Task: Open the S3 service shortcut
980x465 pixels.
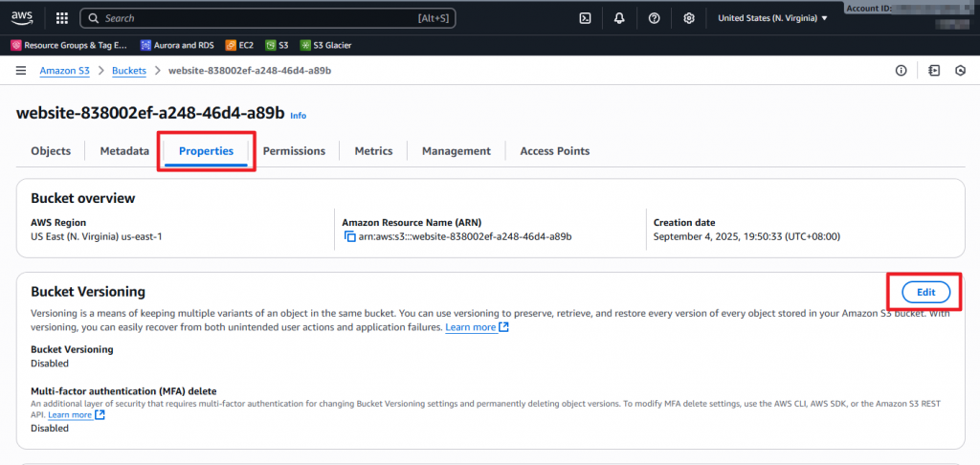Action: 277,46
